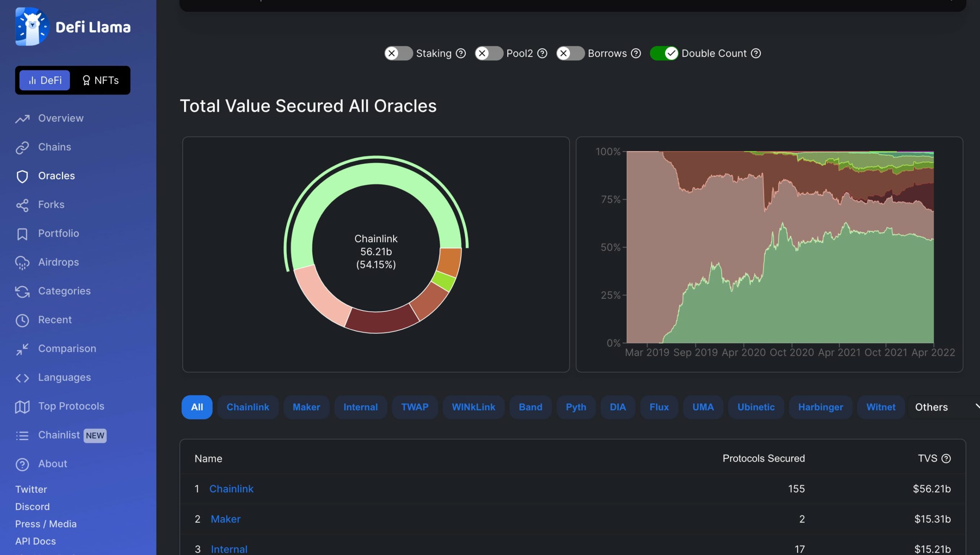
Task: Click the Airdrops cloud icon
Action: pos(22,263)
